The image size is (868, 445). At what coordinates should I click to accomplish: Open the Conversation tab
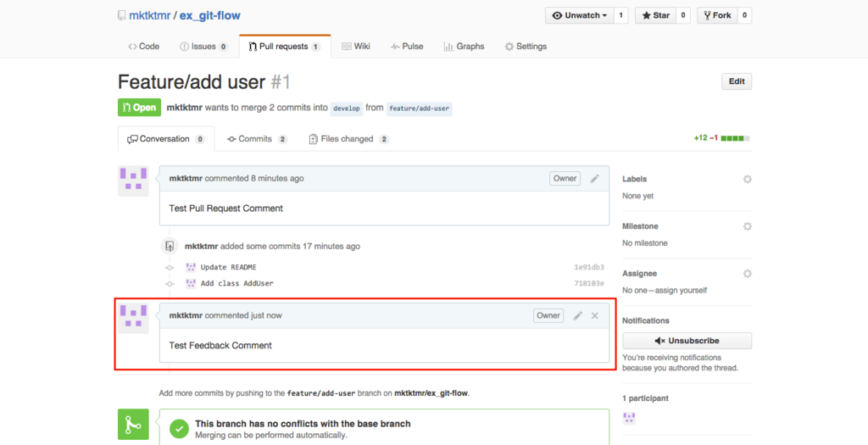coord(166,139)
